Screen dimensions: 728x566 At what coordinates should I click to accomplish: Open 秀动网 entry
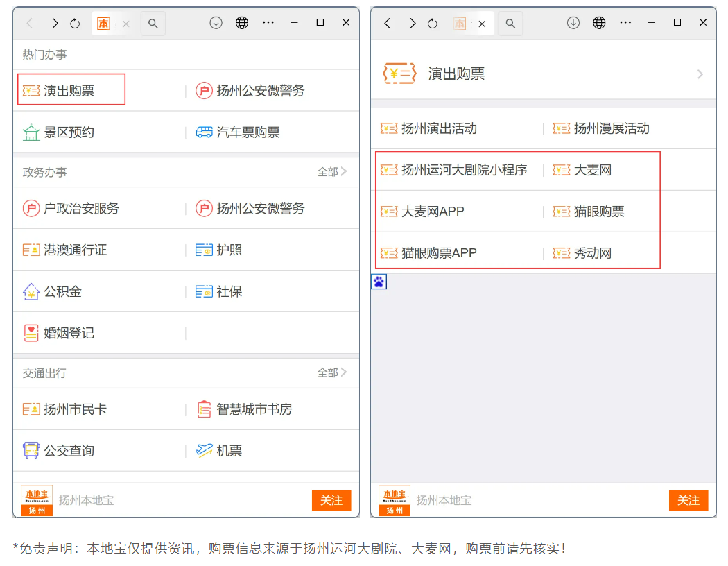coord(582,253)
